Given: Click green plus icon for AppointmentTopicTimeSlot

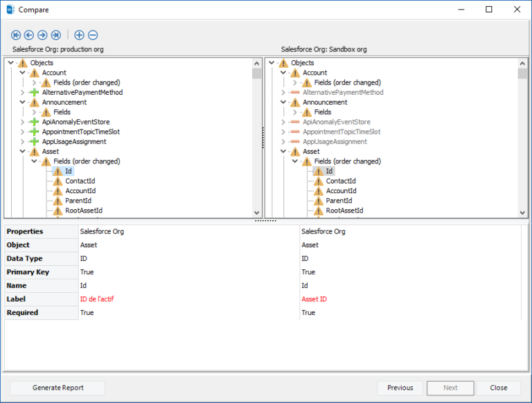Looking at the screenshot, I should (34, 132).
